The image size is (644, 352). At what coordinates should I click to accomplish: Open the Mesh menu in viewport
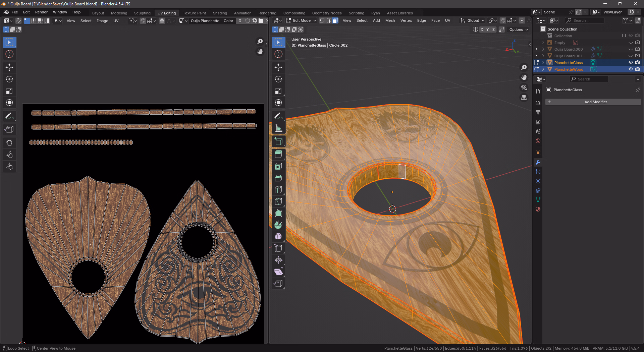(390, 20)
